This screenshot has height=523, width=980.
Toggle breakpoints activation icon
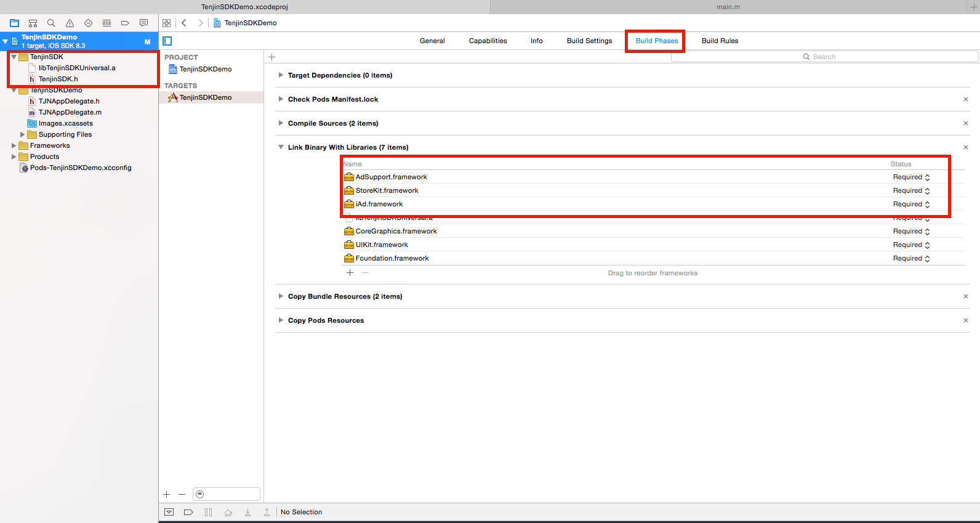point(189,512)
